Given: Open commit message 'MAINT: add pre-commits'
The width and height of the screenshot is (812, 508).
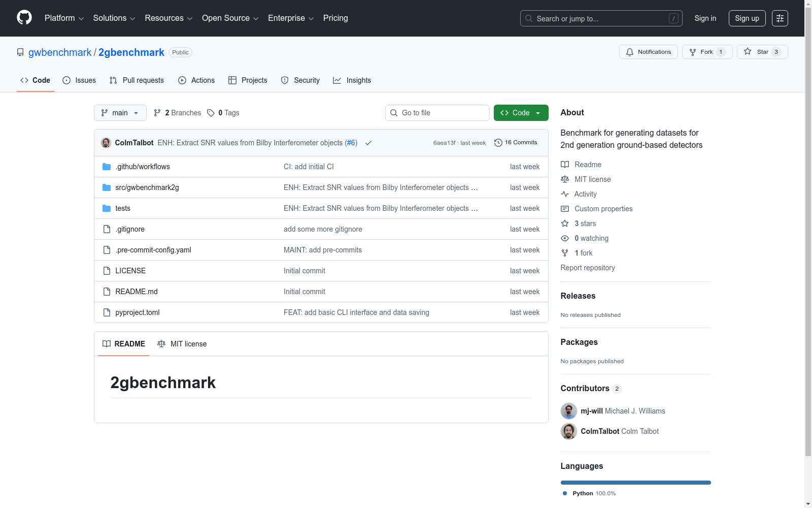Looking at the screenshot, I should point(323,250).
